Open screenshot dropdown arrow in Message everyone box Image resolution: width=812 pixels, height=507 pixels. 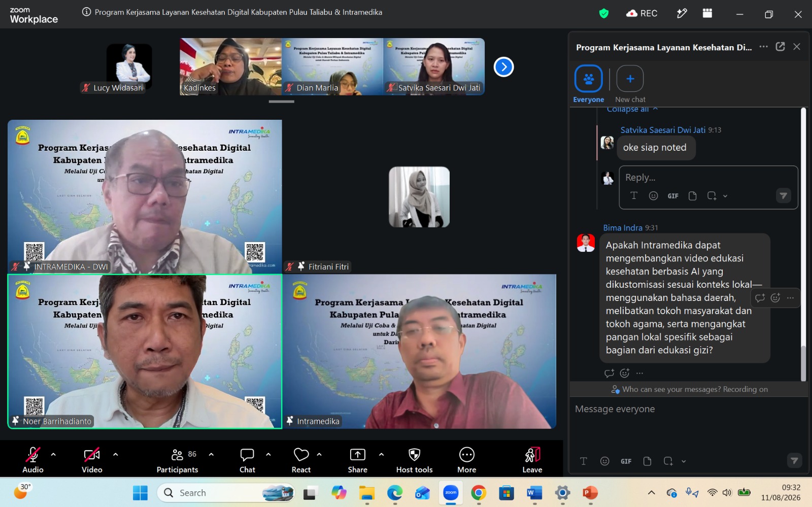pos(684,461)
